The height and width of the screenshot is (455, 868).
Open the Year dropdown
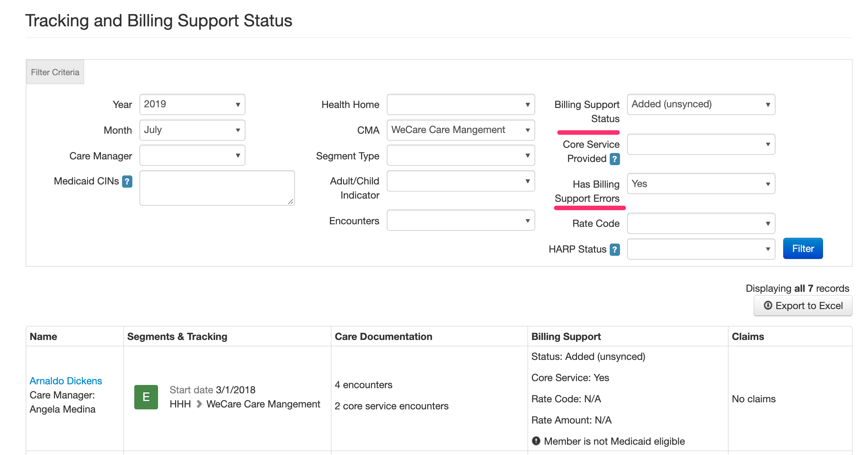pyautogui.click(x=192, y=104)
